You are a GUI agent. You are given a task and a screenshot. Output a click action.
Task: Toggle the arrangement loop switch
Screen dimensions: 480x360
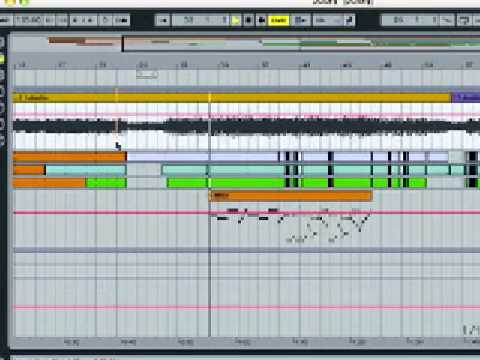464,20
